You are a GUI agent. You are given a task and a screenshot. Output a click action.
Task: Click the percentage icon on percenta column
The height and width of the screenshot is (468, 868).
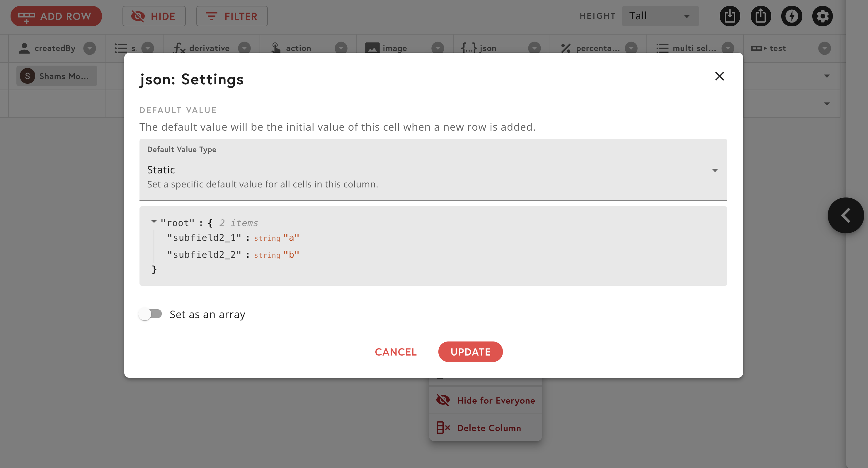tap(566, 47)
